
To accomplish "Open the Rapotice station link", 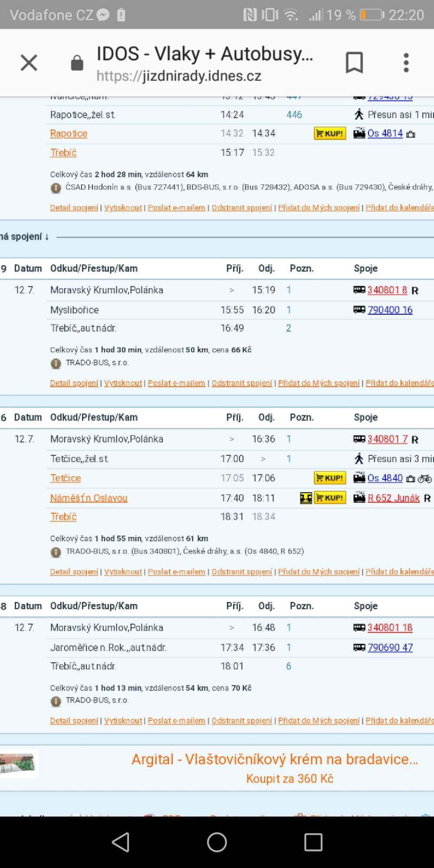I will [x=69, y=134].
